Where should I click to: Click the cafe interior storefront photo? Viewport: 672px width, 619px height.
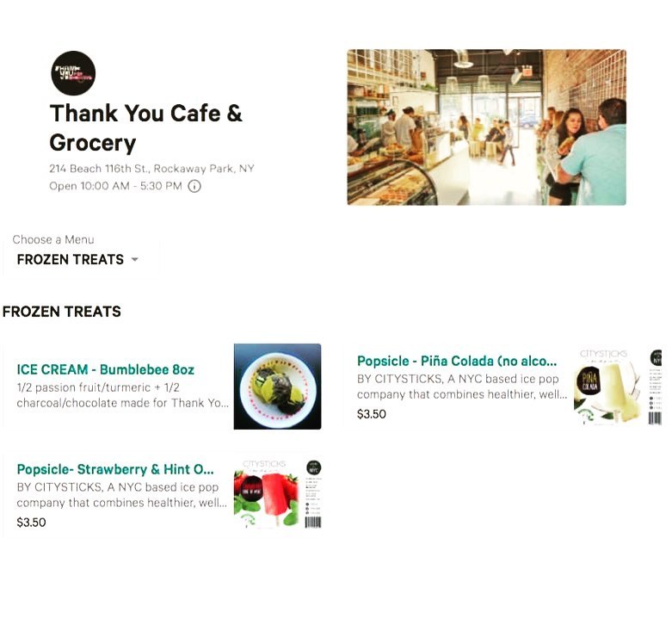coord(486,127)
